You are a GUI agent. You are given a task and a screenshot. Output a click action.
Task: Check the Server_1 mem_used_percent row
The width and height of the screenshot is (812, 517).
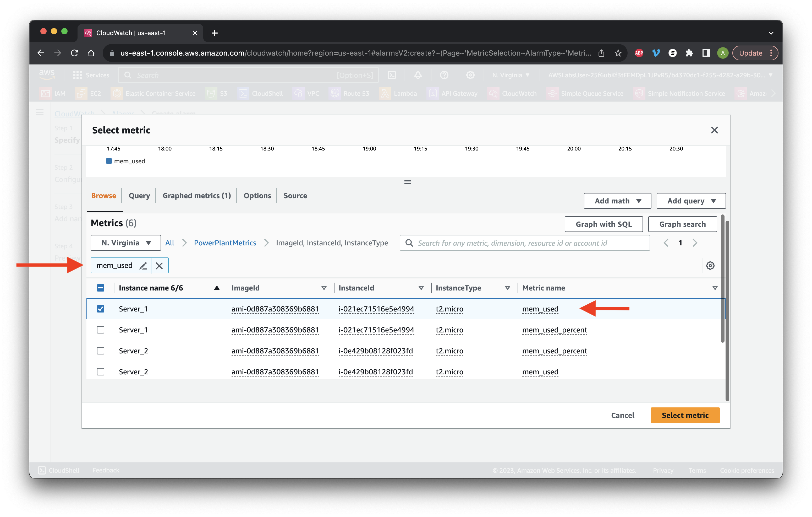point(101,330)
